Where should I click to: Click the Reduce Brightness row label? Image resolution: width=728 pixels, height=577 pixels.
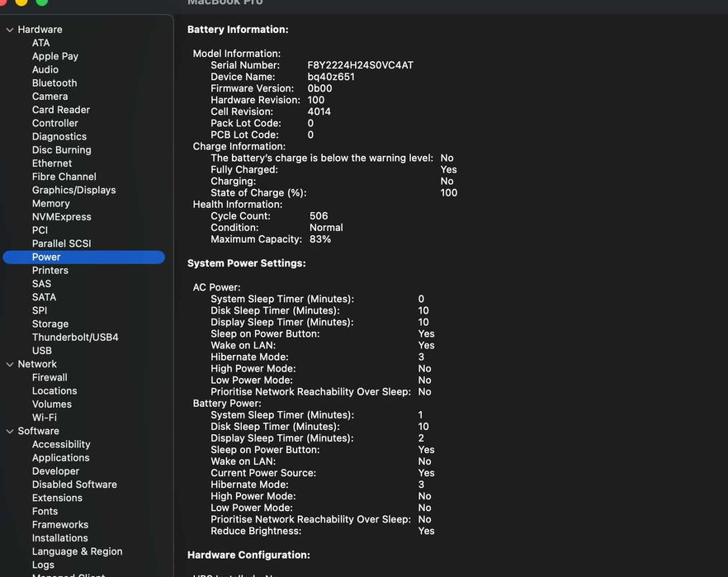coord(256,531)
